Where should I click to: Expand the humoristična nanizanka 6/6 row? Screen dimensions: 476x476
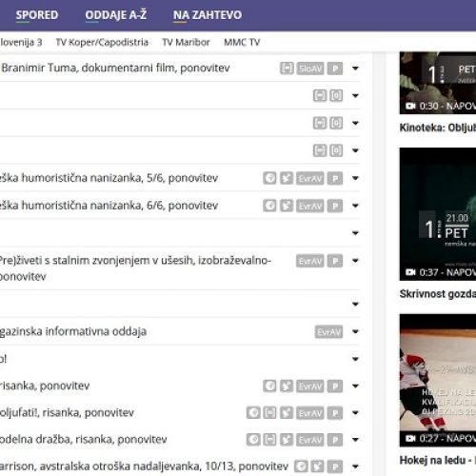[355, 206]
